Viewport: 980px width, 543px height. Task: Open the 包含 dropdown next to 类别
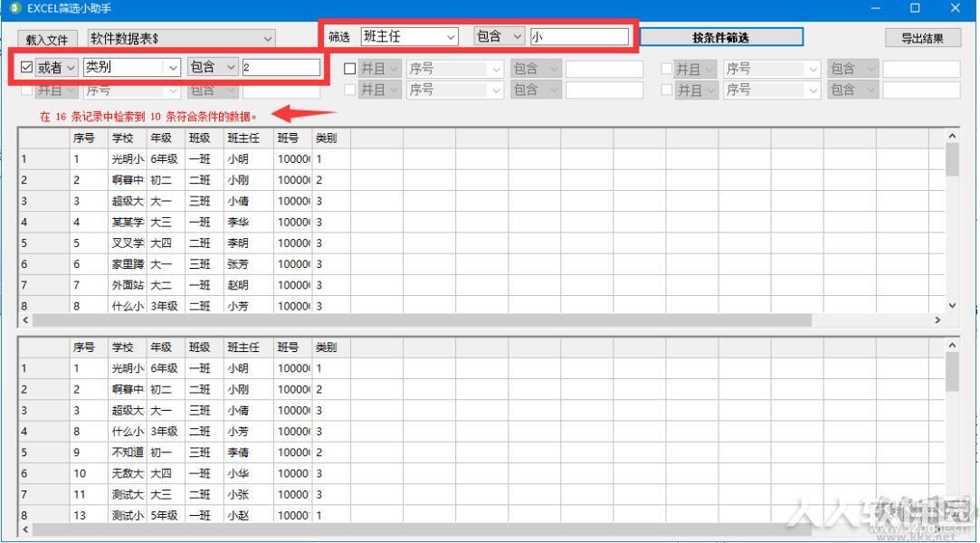(213, 67)
